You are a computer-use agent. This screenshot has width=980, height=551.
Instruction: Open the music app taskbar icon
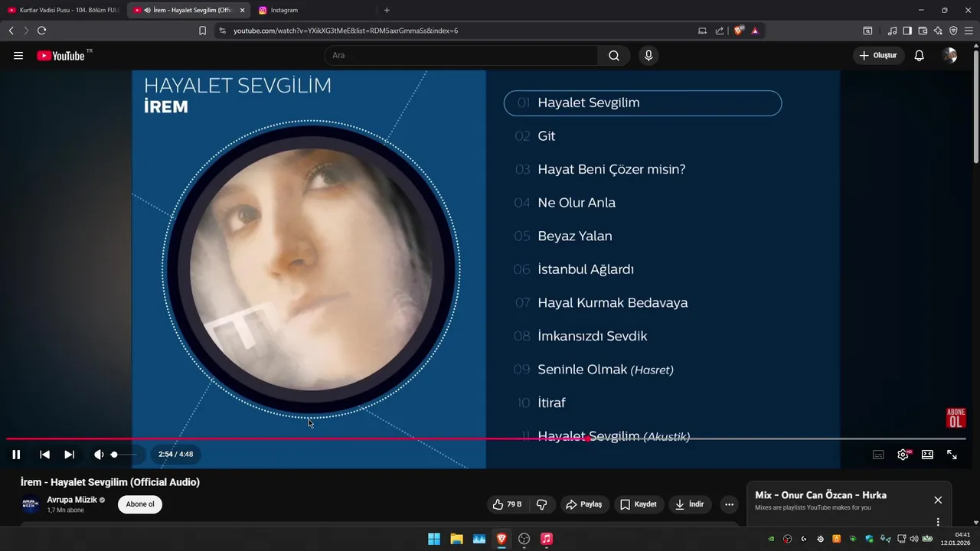point(547,539)
